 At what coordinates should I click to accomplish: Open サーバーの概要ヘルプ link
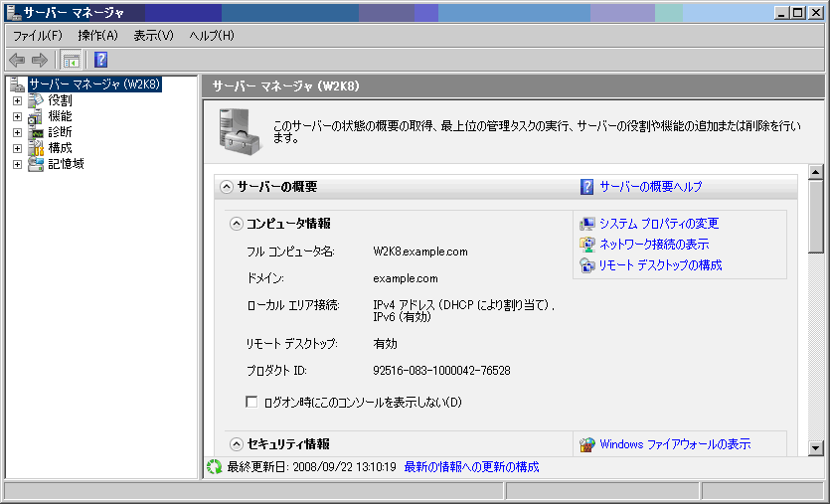pyautogui.click(x=650, y=187)
